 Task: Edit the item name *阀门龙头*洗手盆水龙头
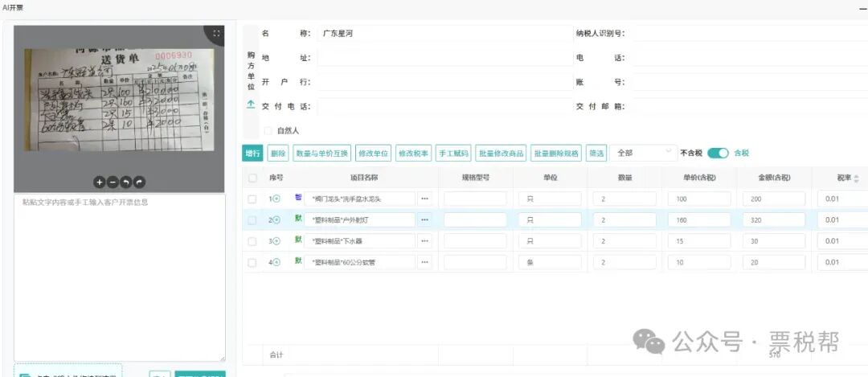point(359,199)
